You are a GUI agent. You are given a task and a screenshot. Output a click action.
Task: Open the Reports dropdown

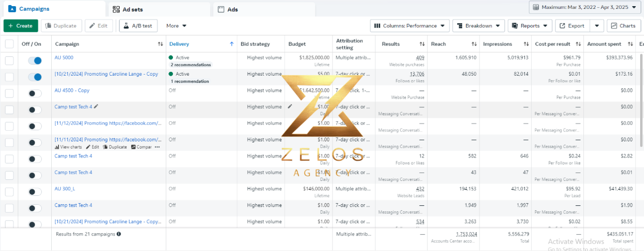[530, 26]
